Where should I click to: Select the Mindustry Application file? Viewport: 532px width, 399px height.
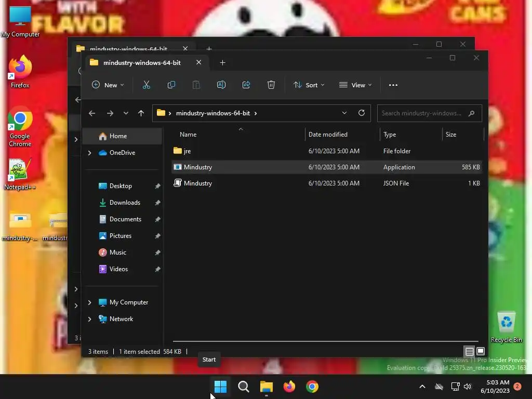(x=327, y=167)
